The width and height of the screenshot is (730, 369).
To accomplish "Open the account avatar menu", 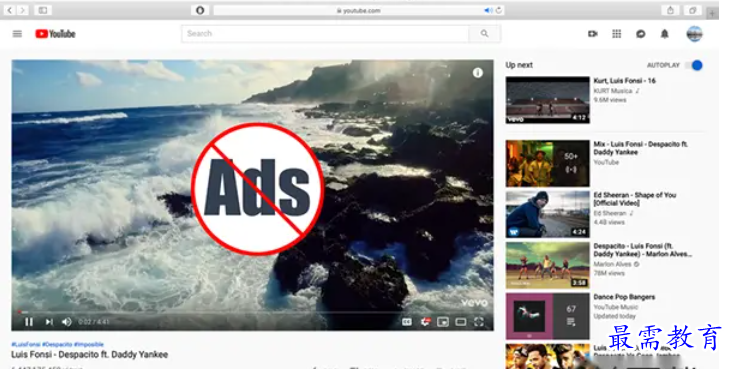I will coord(694,34).
